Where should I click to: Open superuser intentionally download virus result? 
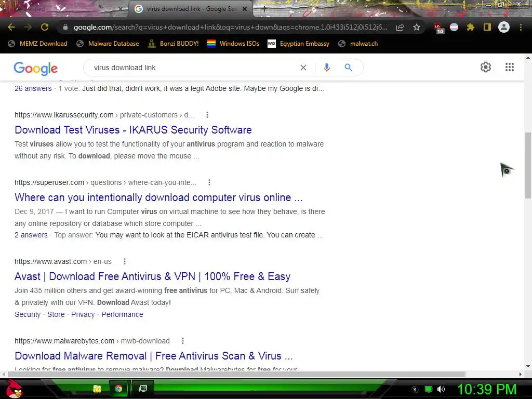pyautogui.click(x=158, y=197)
